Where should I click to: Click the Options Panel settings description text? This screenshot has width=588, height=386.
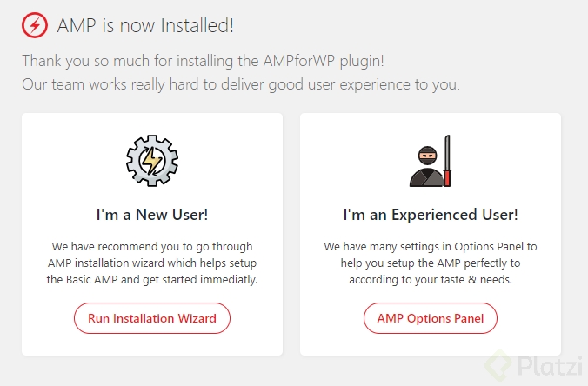pyautogui.click(x=431, y=263)
